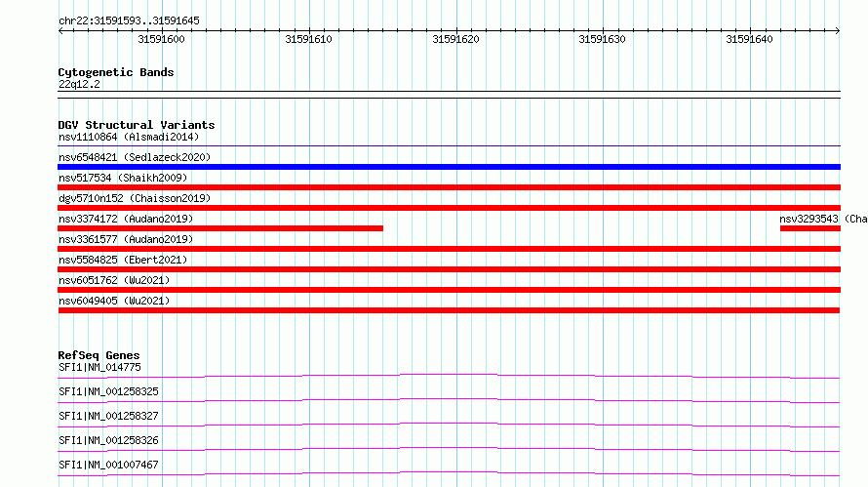This screenshot has width=868, height=487.
Task: Click the red bar of nsv6051762
Action: 449,290
